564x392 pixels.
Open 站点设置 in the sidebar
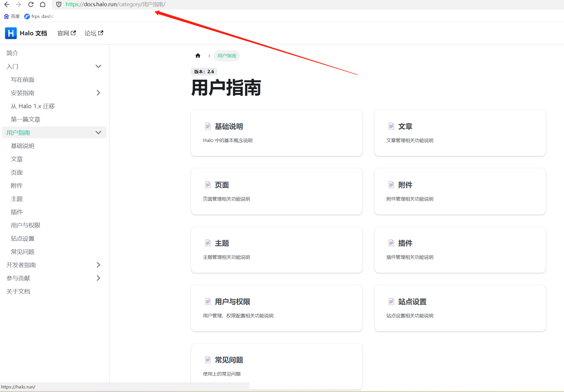tap(23, 238)
